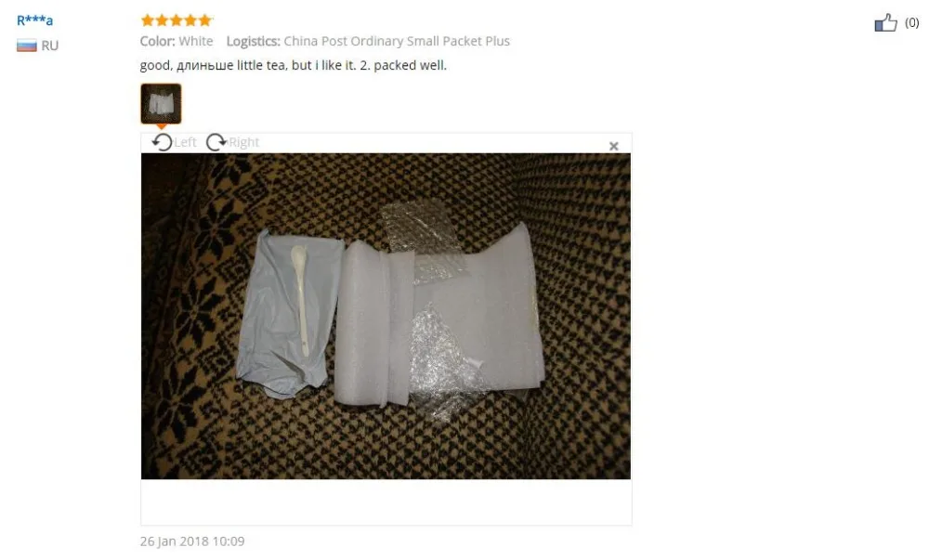Click the Russian flag icon
Image resolution: width=929 pixels, height=560 pixels.
(x=27, y=46)
